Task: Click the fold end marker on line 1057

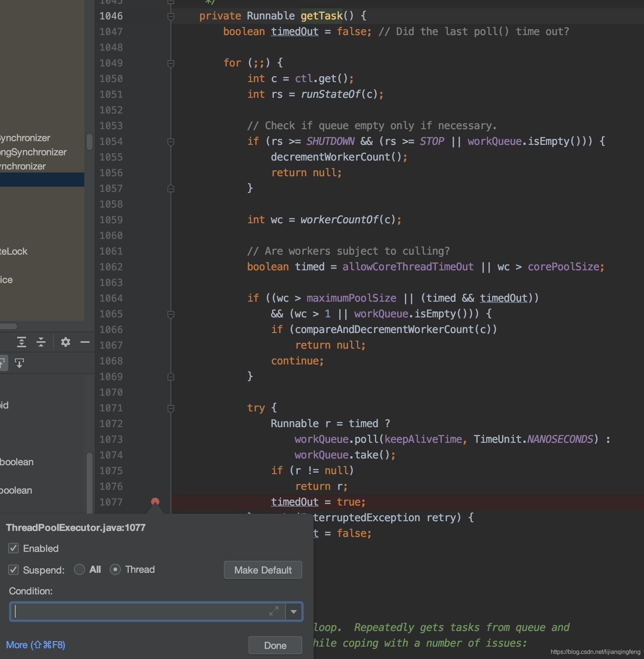Action: [x=171, y=189]
